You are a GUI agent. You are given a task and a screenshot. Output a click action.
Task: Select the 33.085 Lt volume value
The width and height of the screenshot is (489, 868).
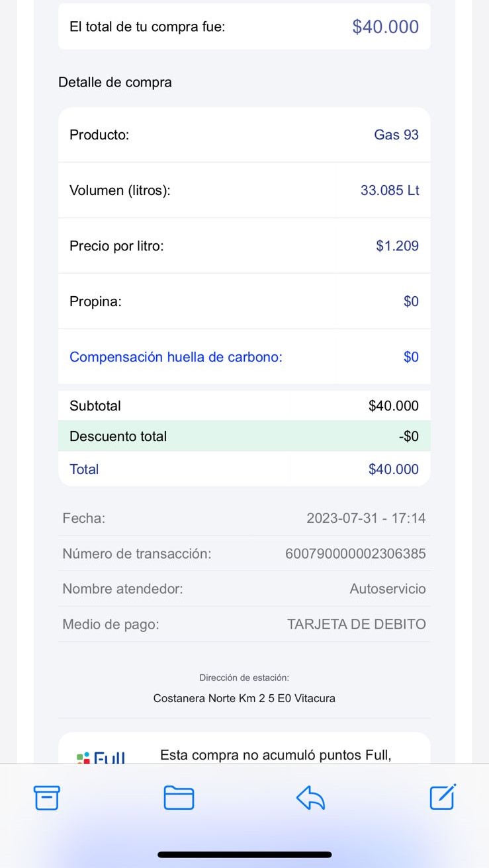coord(390,190)
